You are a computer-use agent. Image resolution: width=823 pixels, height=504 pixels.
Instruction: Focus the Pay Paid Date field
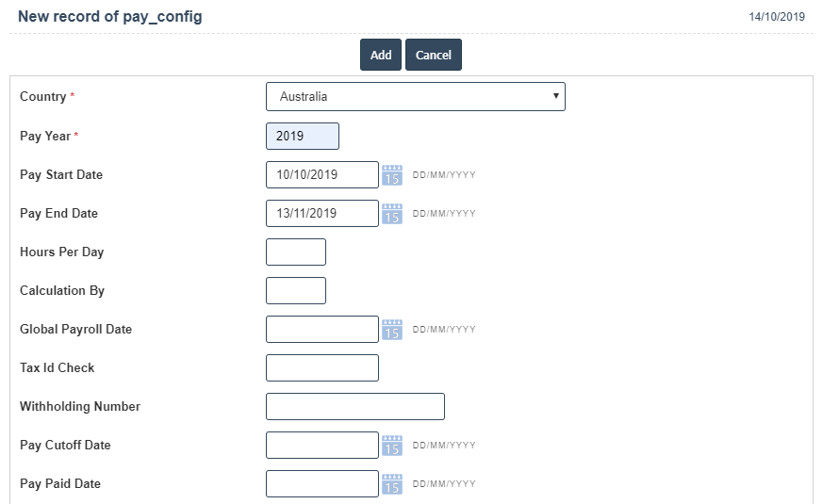321,484
